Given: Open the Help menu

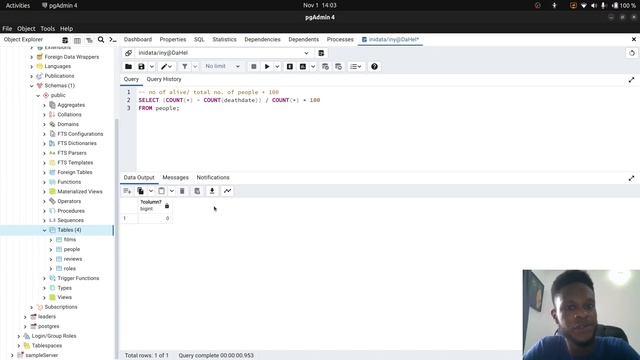Looking at the screenshot, I should coord(66,29).
